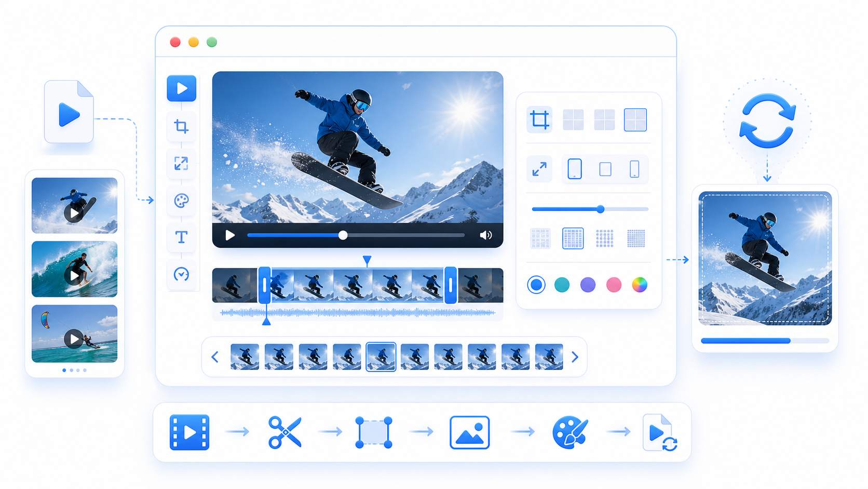Select the highlighted fifth frame thumbnail
This screenshot has width=868, height=489.
[x=381, y=356]
